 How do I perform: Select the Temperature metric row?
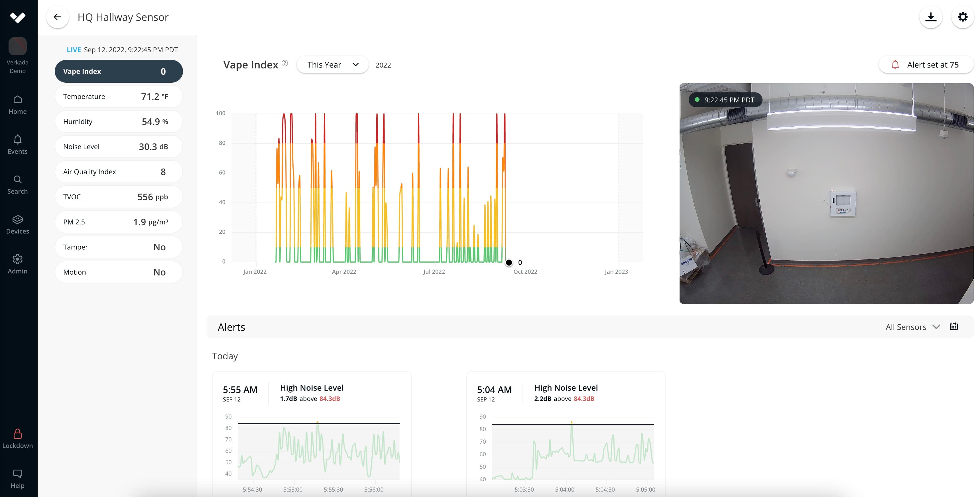pyautogui.click(x=119, y=97)
